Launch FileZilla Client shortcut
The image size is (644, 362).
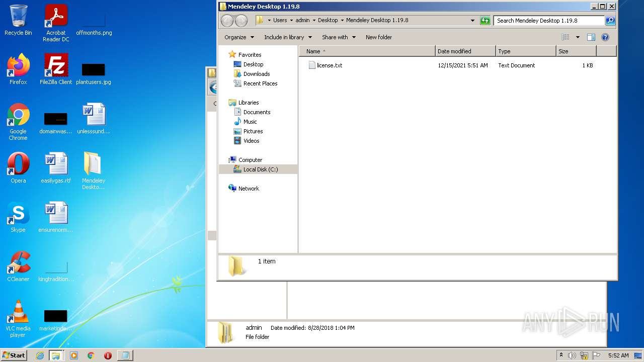56,69
